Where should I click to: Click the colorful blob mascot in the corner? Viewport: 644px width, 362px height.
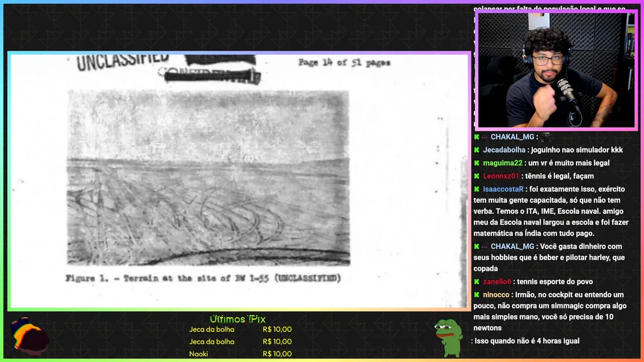(29, 335)
